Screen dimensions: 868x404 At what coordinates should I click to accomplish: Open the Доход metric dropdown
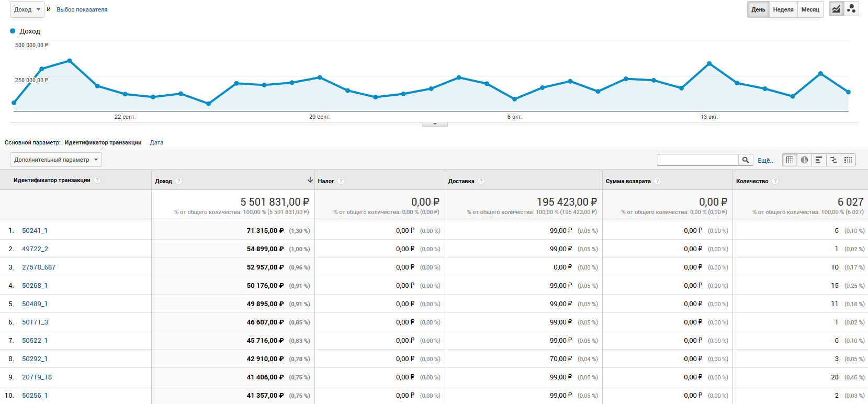pyautogui.click(x=27, y=9)
